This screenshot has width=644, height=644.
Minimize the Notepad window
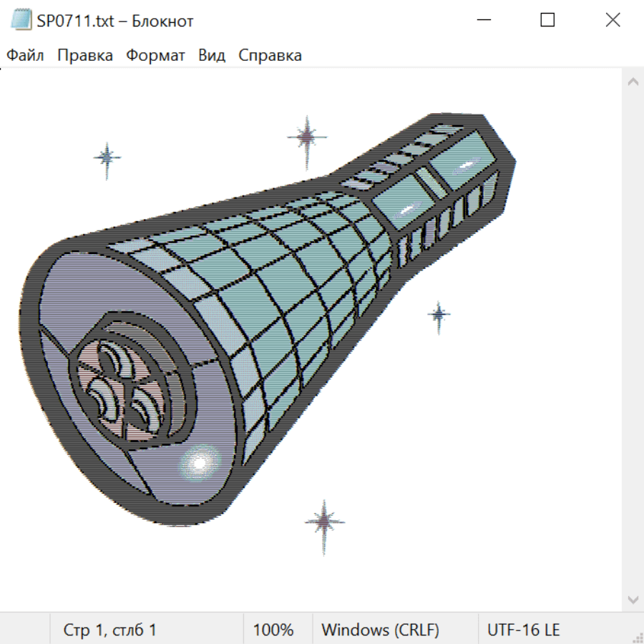coord(483,20)
